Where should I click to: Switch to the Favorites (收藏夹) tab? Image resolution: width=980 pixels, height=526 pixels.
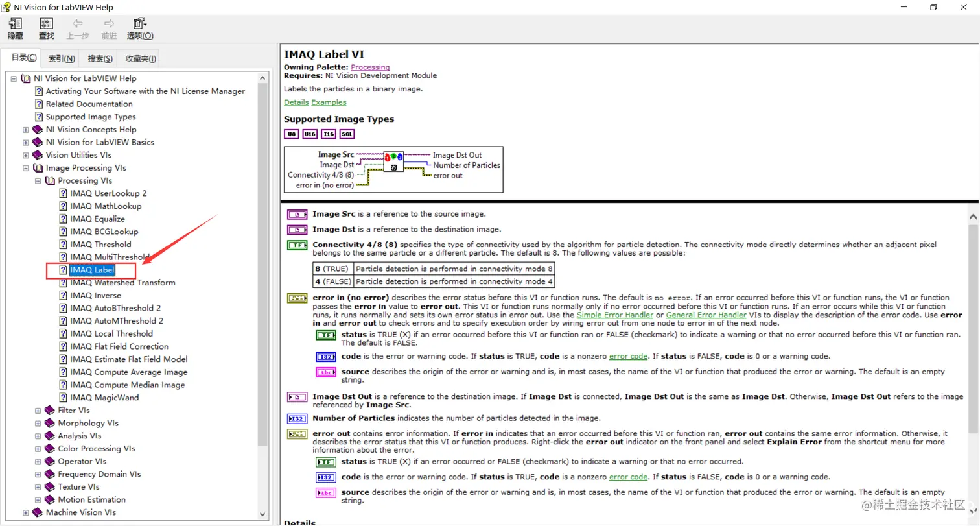[141, 58]
